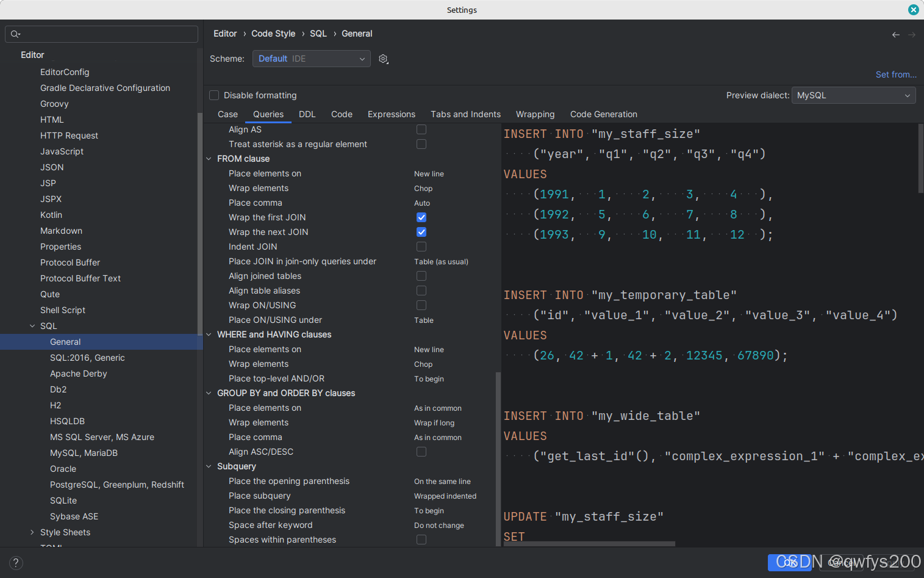Enable the Align AS checkbox

[421, 129]
